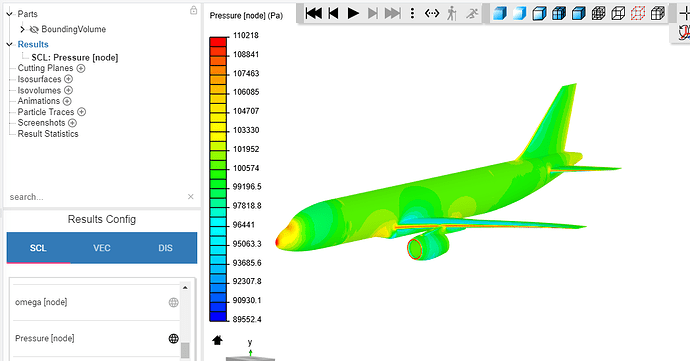690x361 pixels.
Task: Toggle BoundingVolume visibility eye icon
Action: [34, 29]
